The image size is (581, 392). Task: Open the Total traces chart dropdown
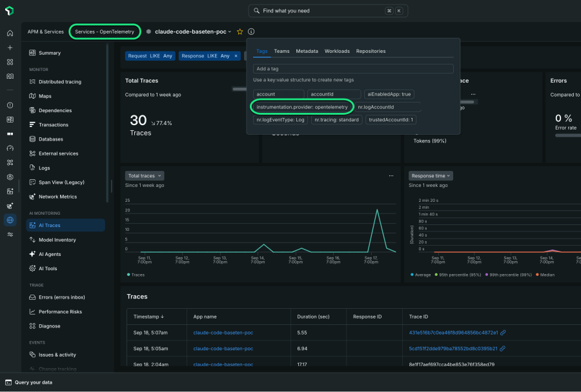(145, 176)
